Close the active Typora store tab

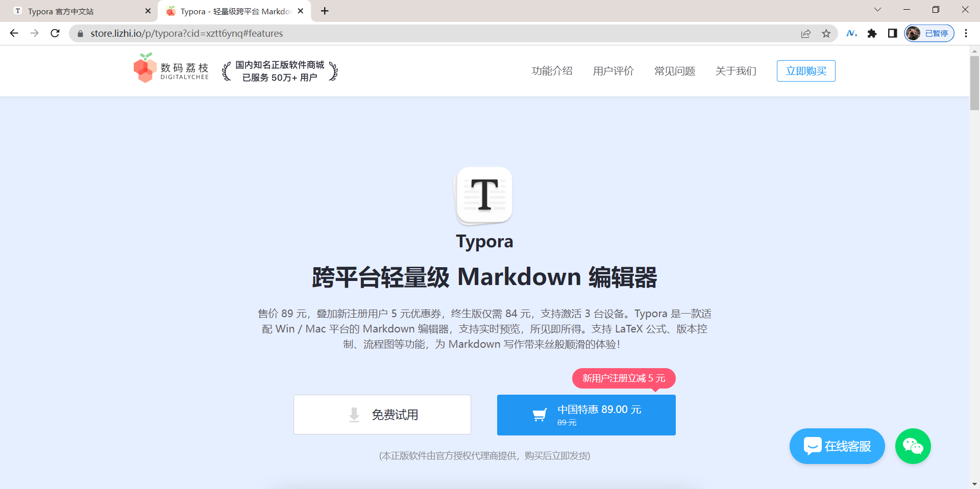pos(301,11)
